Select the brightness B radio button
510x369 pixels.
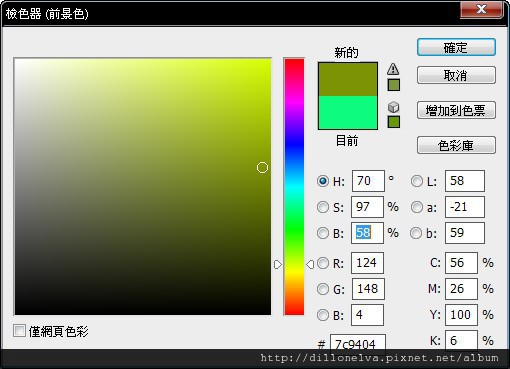point(323,233)
